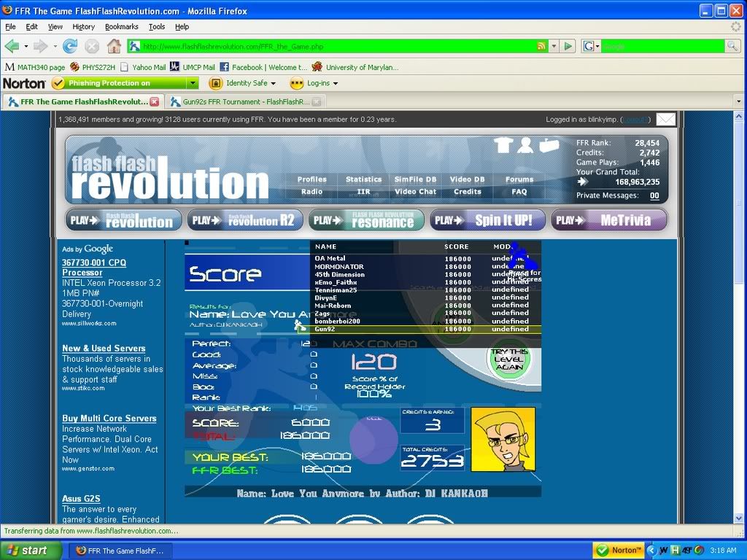This screenshot has height=560, width=747.
Task: Click the mailbox icon in site header
Action: point(549,145)
